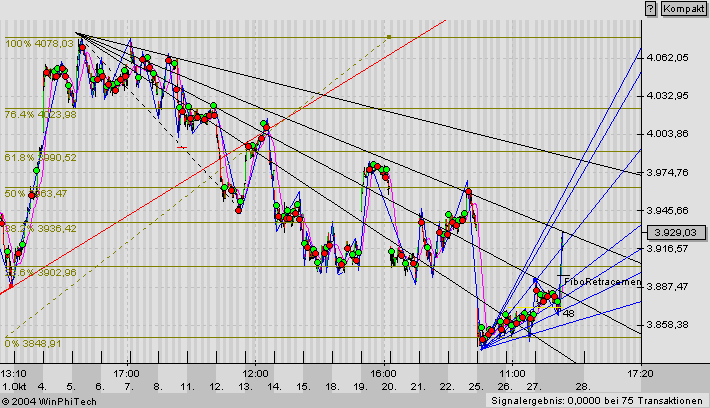Click date label 14. on axis

click(x=274, y=387)
